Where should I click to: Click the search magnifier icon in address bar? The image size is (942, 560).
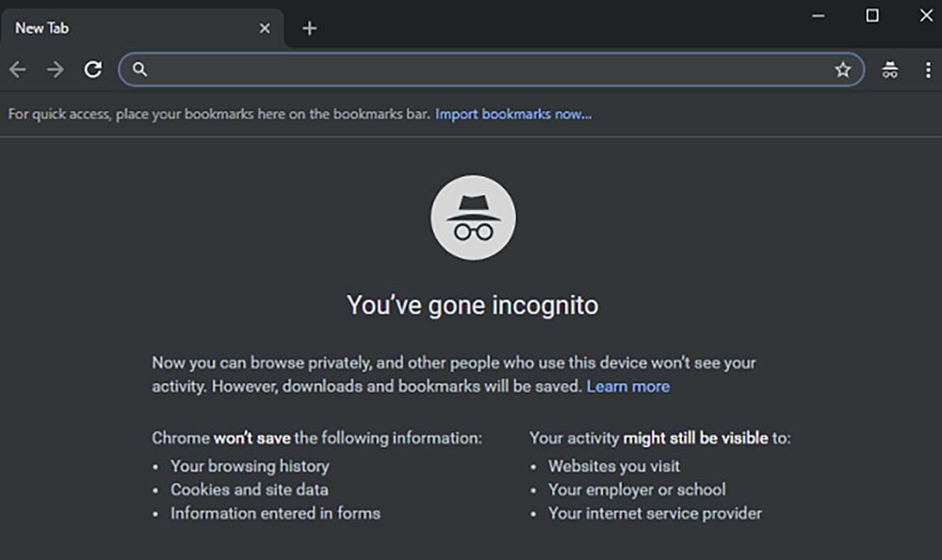pos(139,70)
